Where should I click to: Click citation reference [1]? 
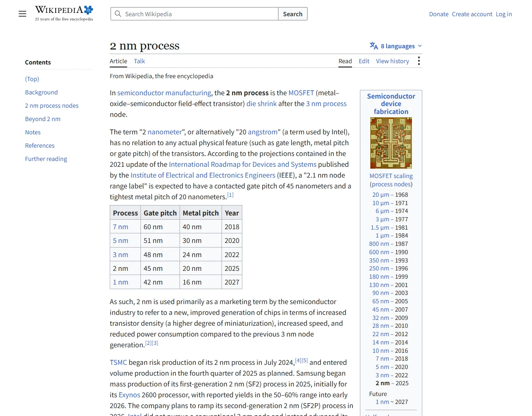click(x=230, y=195)
